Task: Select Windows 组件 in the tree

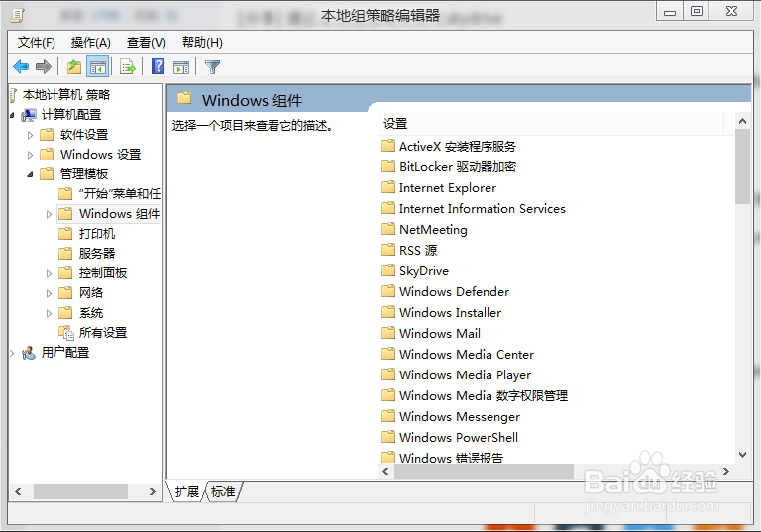Action: coord(119,214)
